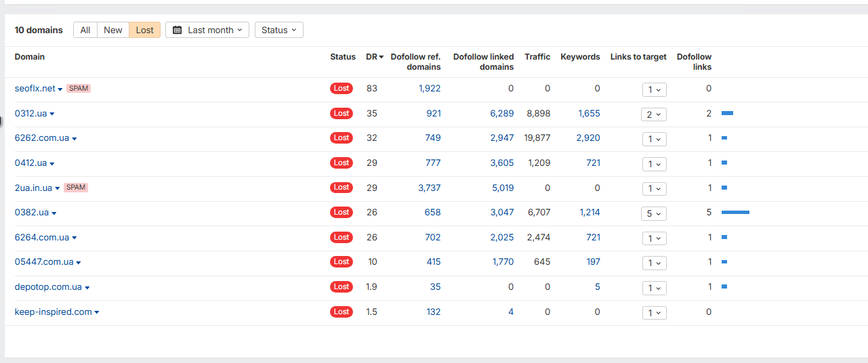Screen dimensions: 868x363
Task: Switch filter to All domains
Action: 85,30
